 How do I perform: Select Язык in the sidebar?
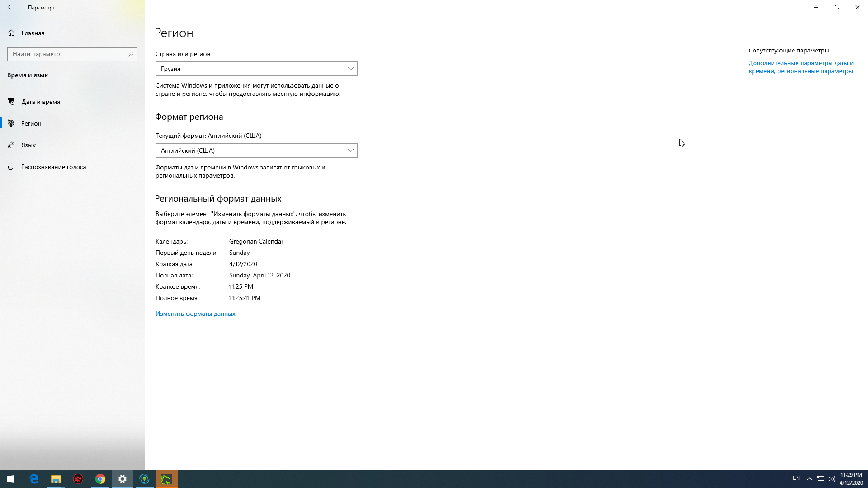pyautogui.click(x=28, y=145)
